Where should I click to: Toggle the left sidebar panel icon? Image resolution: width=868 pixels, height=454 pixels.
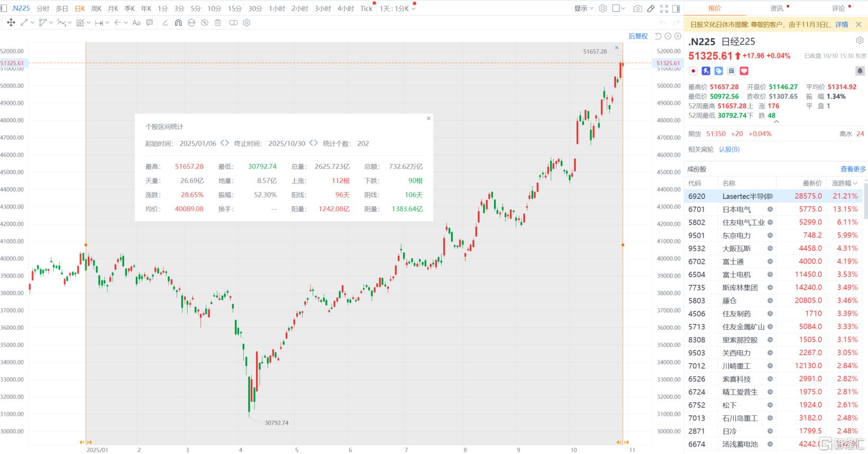pos(5,8)
